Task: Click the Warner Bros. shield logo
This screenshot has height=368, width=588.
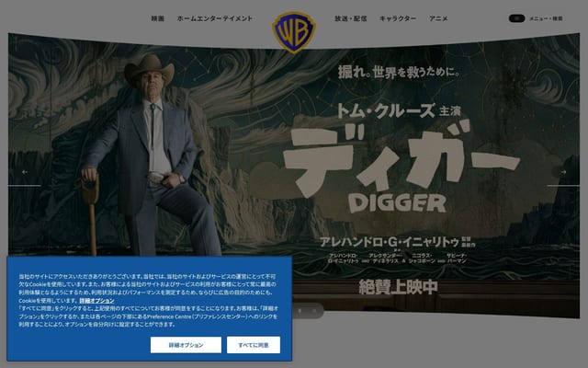Action: 294,32
